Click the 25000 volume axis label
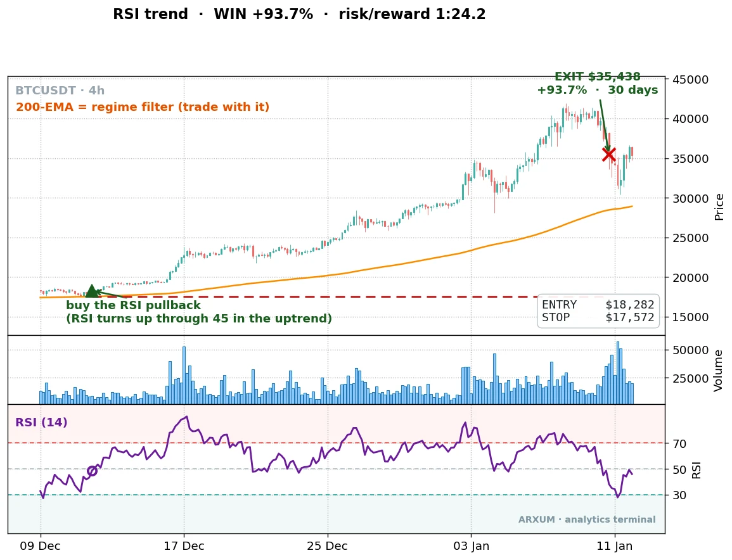This screenshot has height=560, width=732. coord(690,378)
